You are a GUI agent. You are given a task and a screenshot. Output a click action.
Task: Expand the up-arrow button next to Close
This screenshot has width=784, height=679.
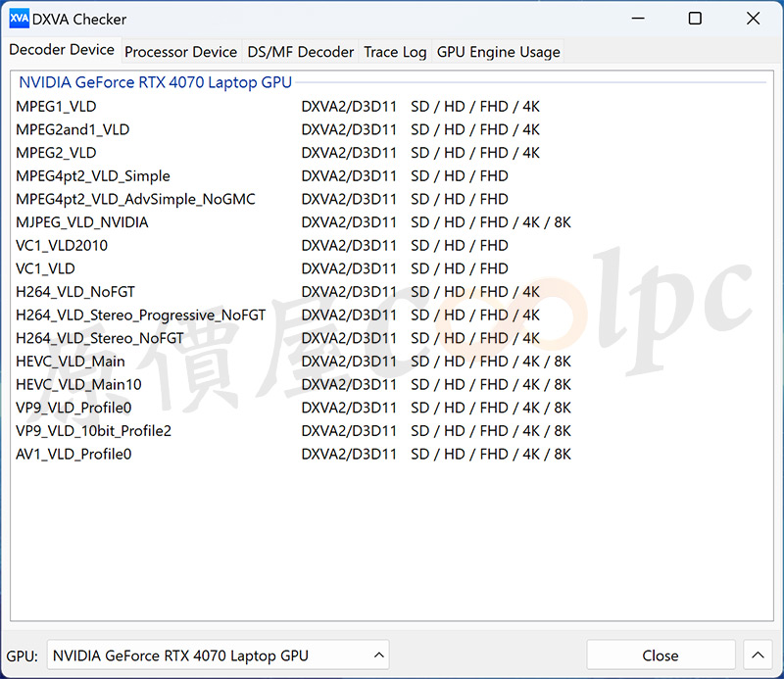pos(758,655)
